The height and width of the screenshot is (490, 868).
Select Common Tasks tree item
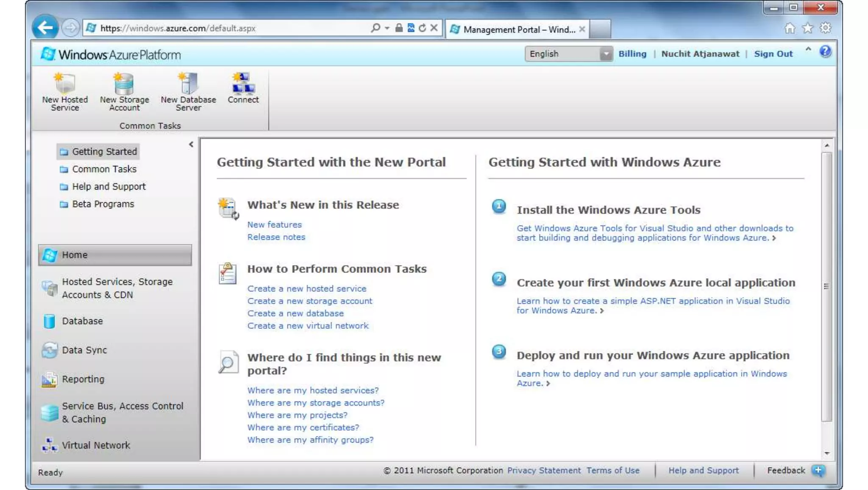pyautogui.click(x=104, y=169)
